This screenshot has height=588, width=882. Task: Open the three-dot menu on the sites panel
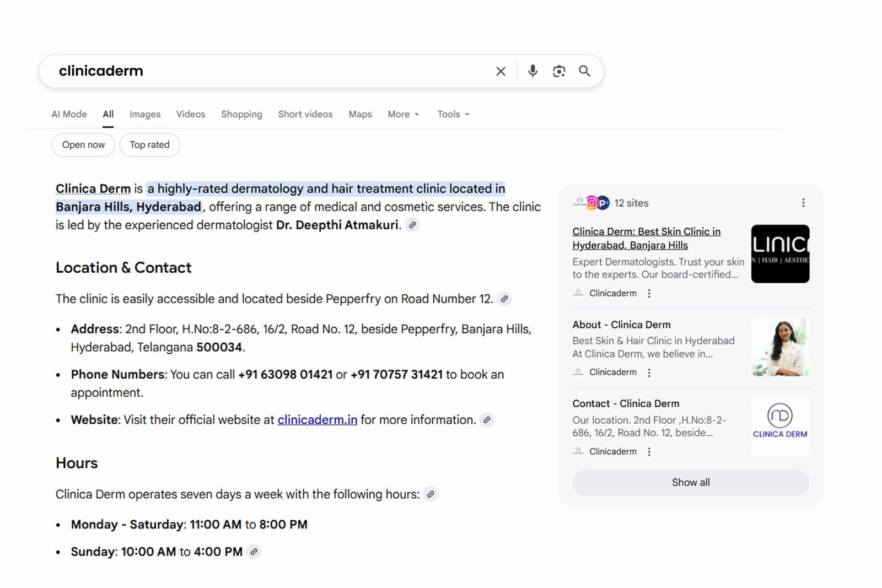tap(803, 203)
